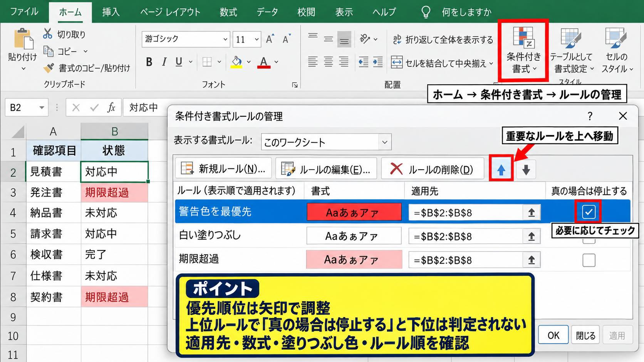Increase indent
Viewport: 644px width, 362px height.
pyautogui.click(x=378, y=62)
